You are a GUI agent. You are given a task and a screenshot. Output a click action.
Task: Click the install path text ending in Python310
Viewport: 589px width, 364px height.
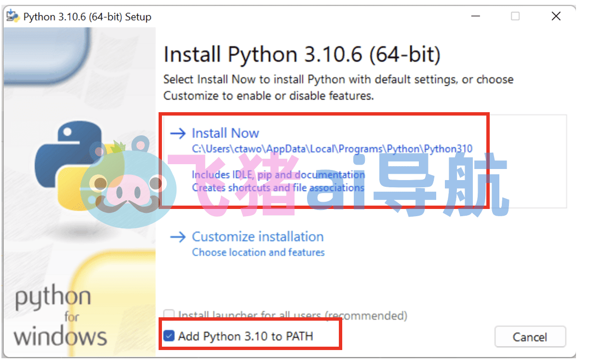click(332, 149)
